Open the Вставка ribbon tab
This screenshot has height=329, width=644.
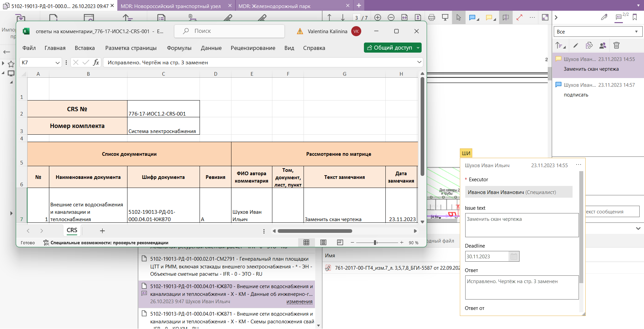[85, 48]
